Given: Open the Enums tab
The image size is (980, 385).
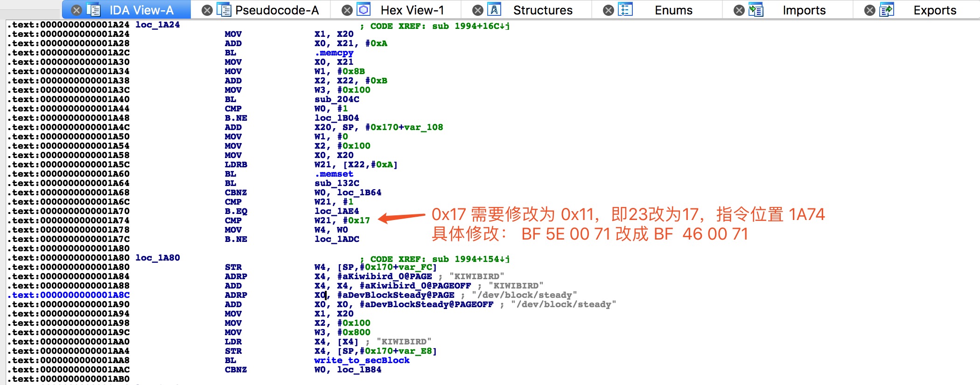Looking at the screenshot, I should point(673,10).
